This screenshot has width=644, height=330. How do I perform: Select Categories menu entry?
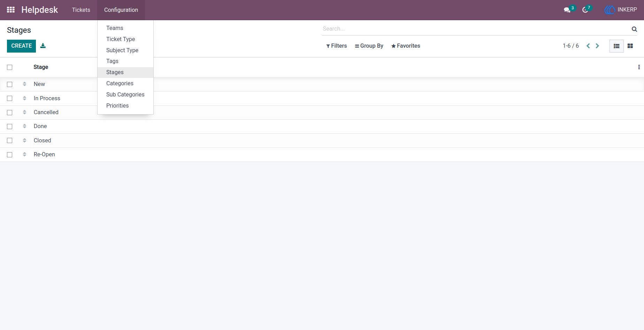pos(125,83)
